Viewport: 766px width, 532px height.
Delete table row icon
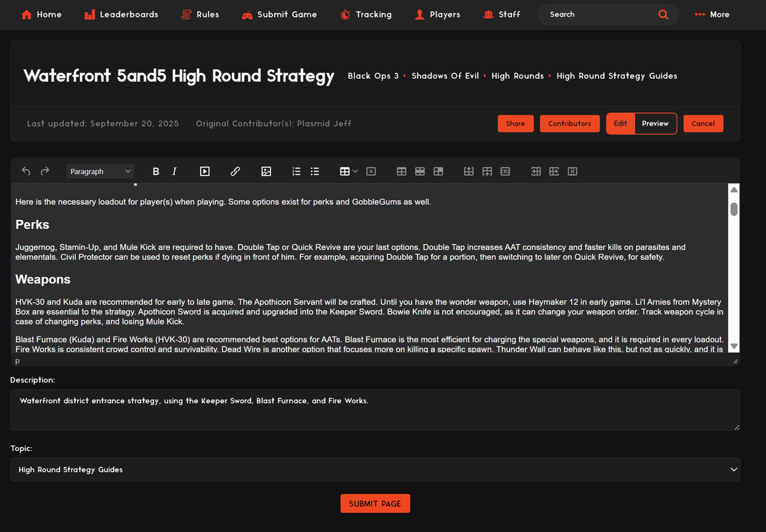click(x=505, y=172)
